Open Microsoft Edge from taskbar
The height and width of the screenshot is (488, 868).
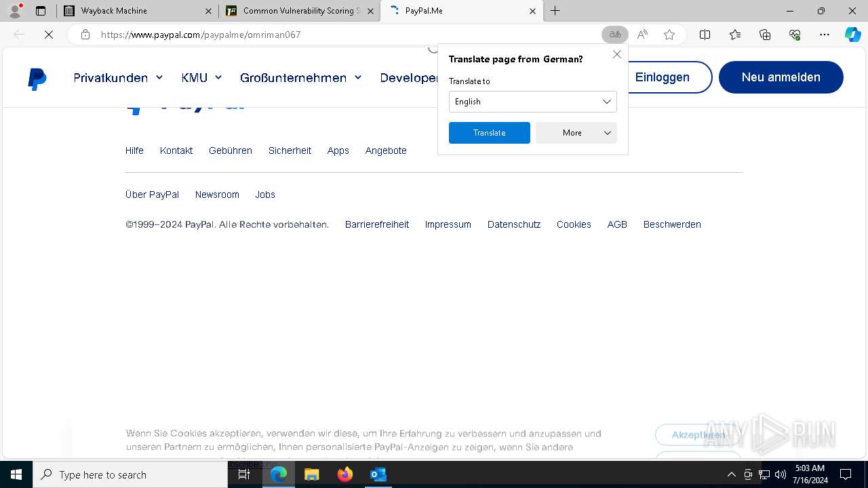[x=279, y=474]
